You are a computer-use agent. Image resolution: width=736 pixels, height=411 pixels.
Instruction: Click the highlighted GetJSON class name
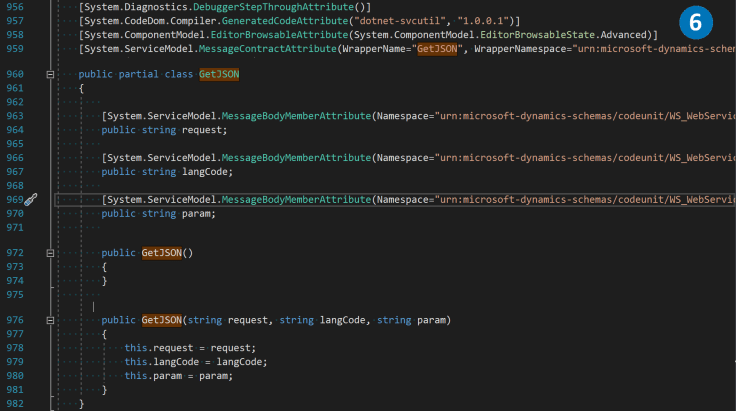(x=219, y=75)
